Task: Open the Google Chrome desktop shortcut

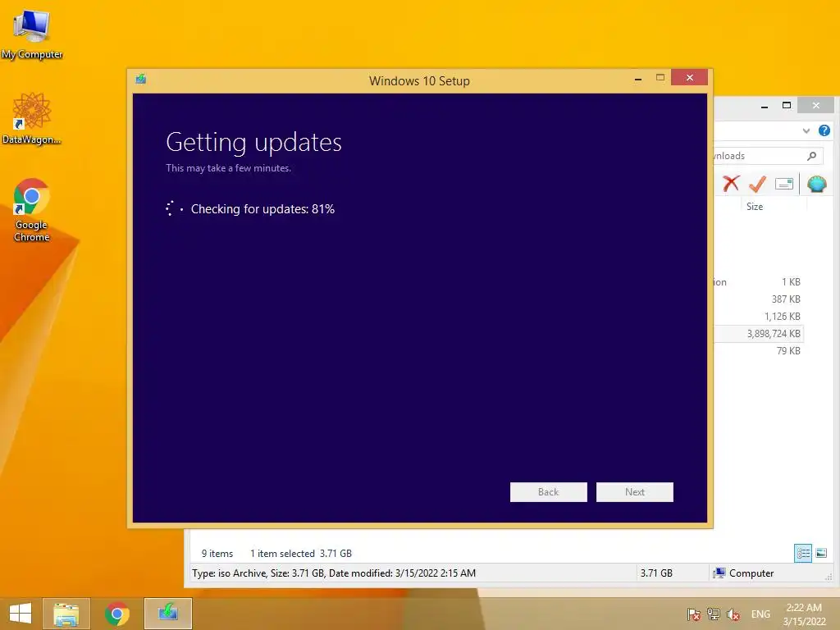Action: pyautogui.click(x=32, y=209)
